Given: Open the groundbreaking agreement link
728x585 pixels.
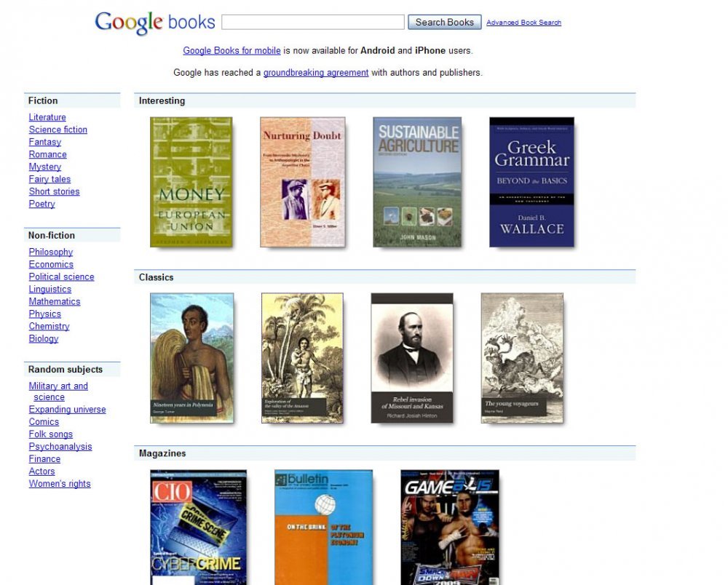Looking at the screenshot, I should (316, 73).
